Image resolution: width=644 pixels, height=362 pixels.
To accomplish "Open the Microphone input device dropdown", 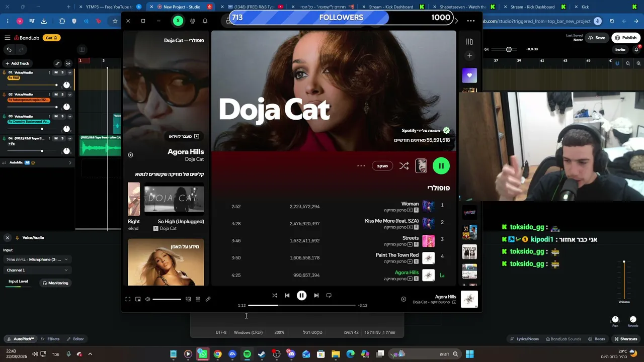I will 37,259.
